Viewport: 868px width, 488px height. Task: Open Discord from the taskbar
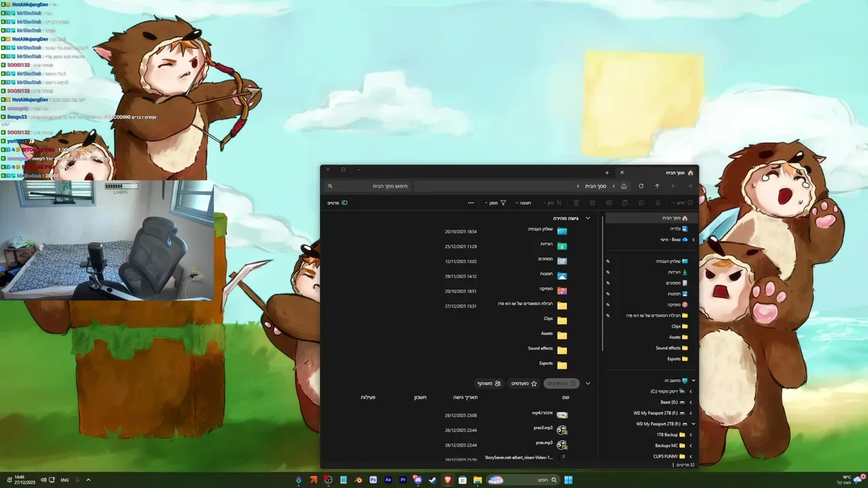click(x=418, y=480)
